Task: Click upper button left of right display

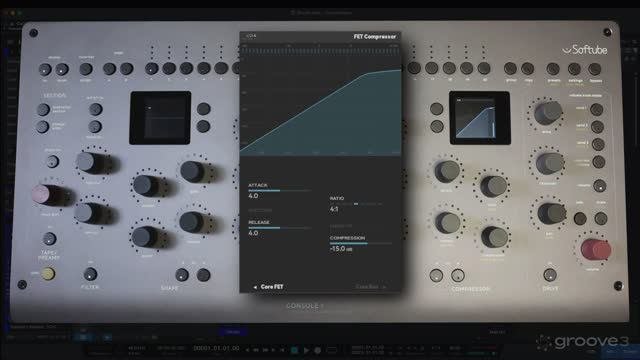Action: click(436, 109)
